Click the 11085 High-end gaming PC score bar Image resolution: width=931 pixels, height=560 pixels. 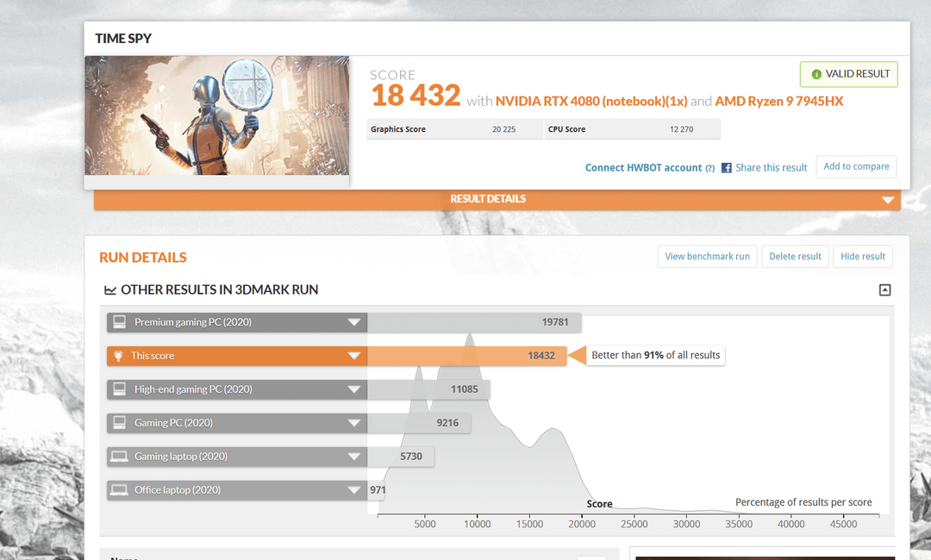[x=428, y=389]
